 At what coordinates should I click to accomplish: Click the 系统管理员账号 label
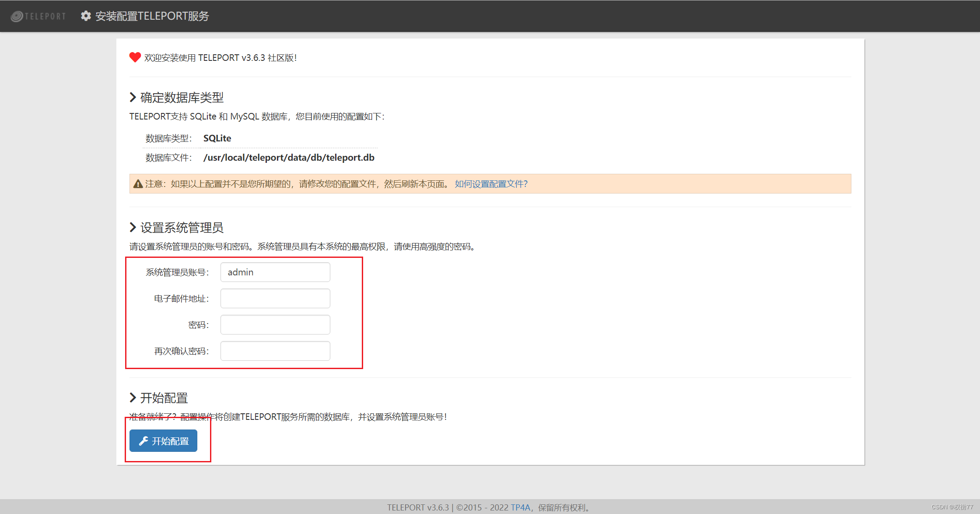[177, 272]
